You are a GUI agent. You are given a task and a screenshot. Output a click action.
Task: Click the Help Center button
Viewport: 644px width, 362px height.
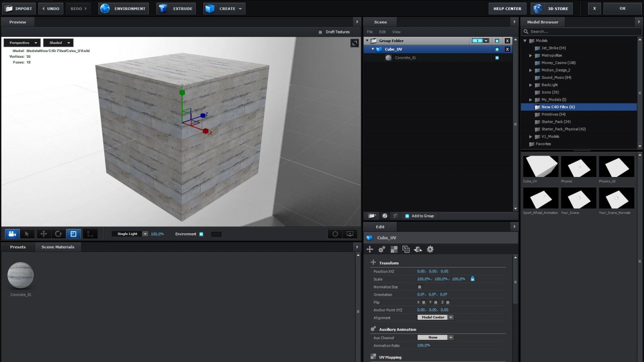pos(507,8)
